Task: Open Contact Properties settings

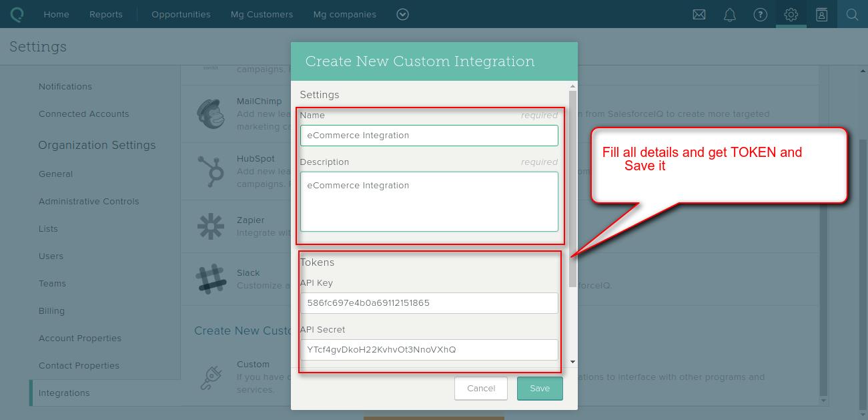Action: [79, 365]
